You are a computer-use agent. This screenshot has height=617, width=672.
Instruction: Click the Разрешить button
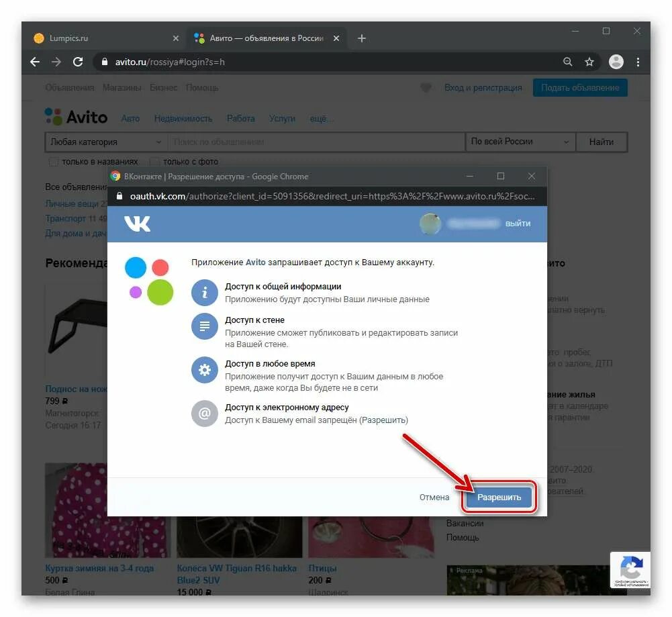coord(499,497)
